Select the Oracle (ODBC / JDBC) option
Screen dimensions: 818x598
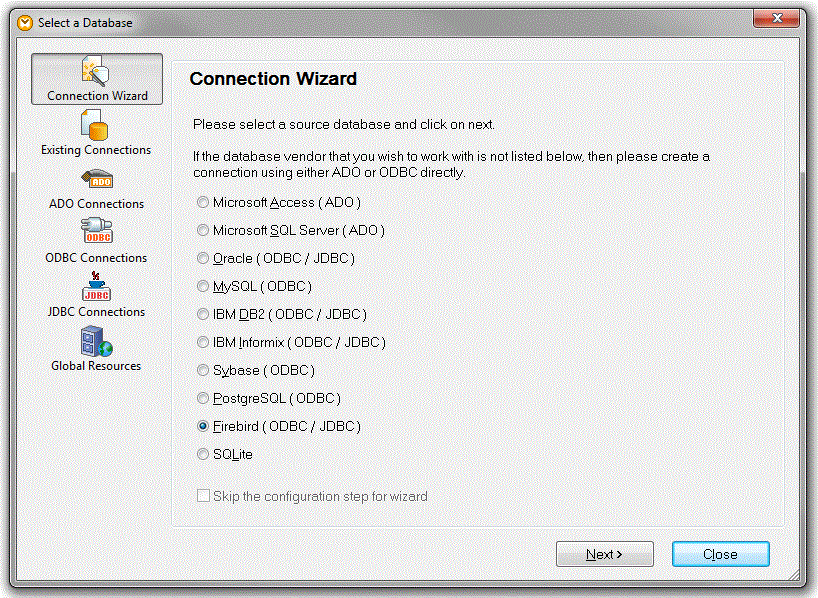pyautogui.click(x=203, y=258)
